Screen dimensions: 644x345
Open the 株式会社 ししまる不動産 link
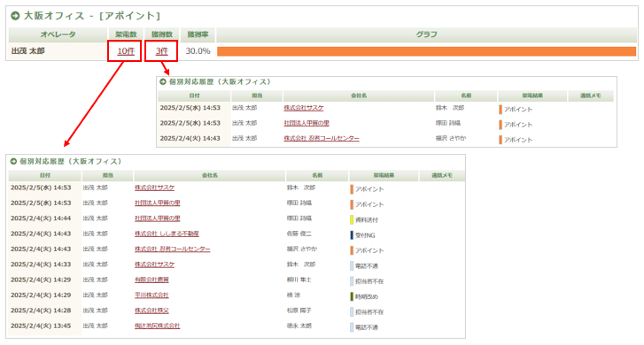pos(167,234)
